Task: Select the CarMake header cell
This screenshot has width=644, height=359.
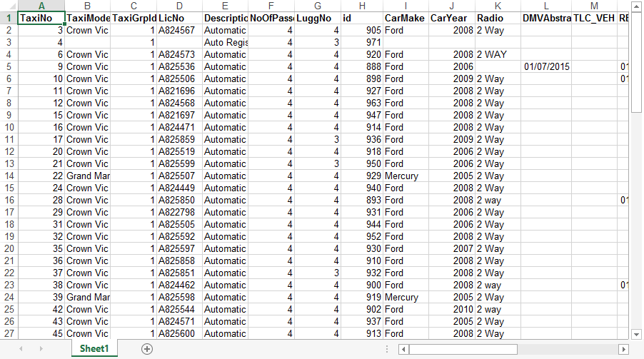Action: (x=406, y=18)
